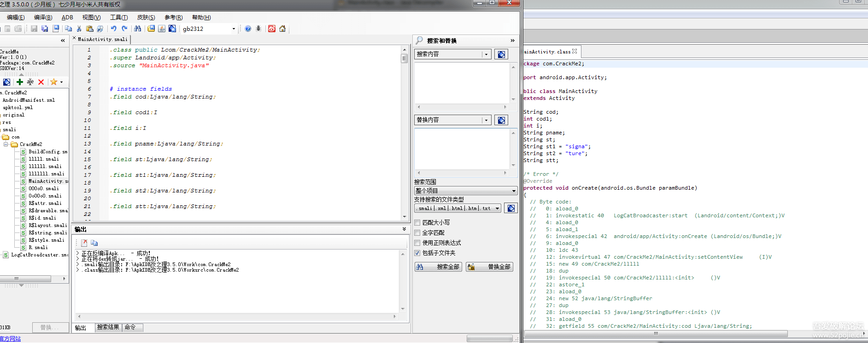Switch to the 搜索结果 tab
The height and width of the screenshot is (343, 868).
[108, 327]
